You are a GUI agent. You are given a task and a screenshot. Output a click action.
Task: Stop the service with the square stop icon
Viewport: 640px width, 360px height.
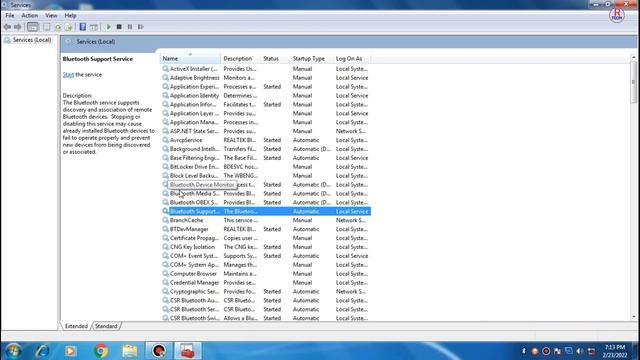coord(119,27)
